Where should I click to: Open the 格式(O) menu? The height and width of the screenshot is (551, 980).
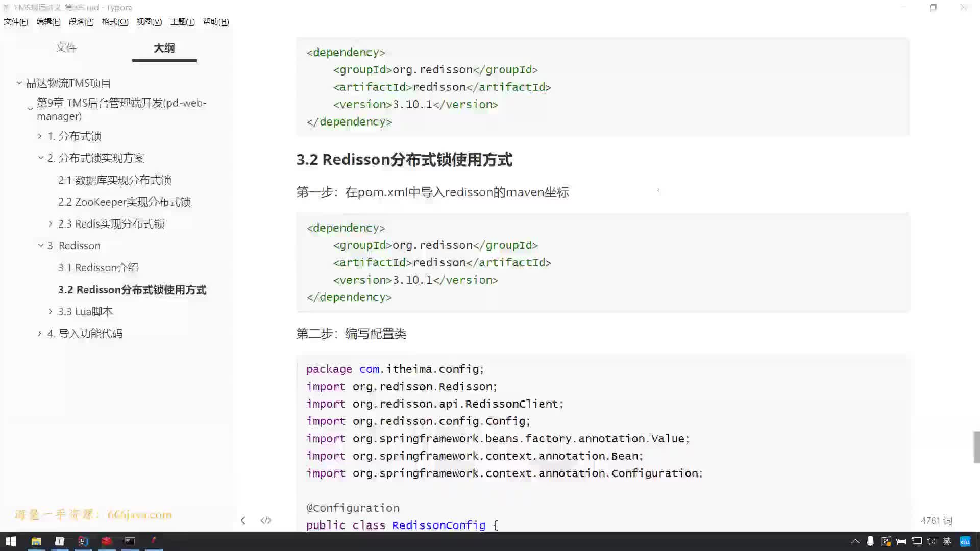[x=115, y=21]
